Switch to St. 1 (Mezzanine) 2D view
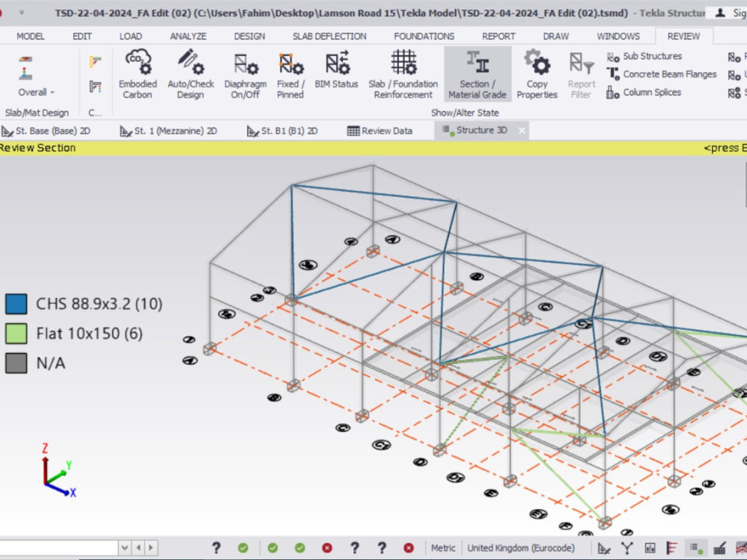The image size is (747, 560). tap(169, 131)
